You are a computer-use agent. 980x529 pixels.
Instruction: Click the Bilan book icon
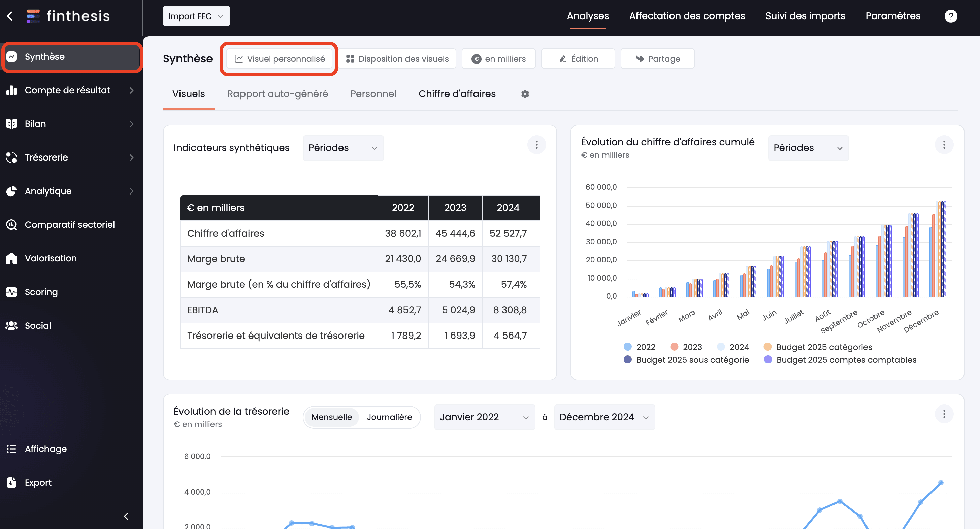(12, 124)
